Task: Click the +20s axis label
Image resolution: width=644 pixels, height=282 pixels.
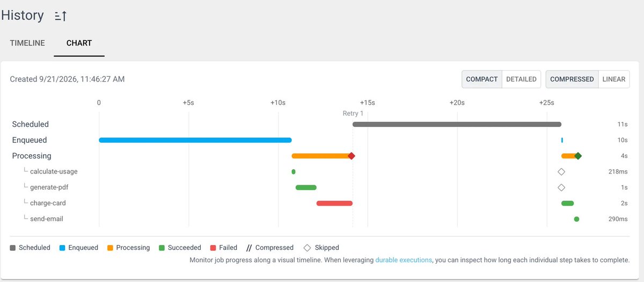Action: [457, 103]
